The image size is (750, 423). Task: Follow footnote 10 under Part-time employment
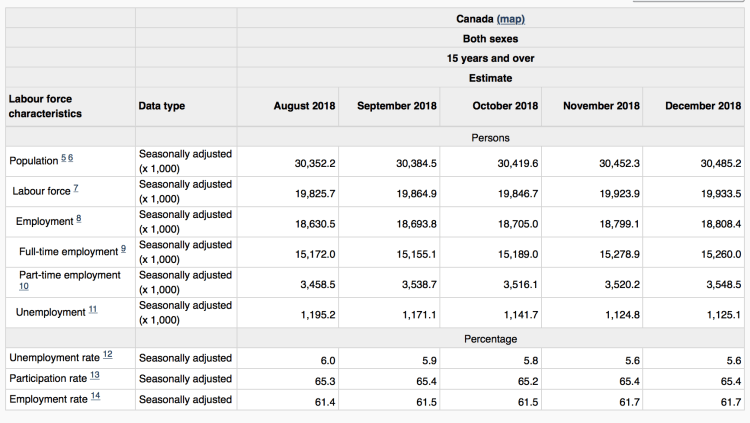[24, 287]
